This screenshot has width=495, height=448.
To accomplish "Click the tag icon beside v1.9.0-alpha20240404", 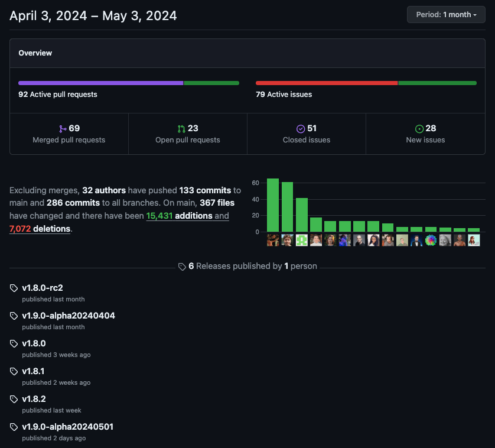I will [x=14, y=316].
